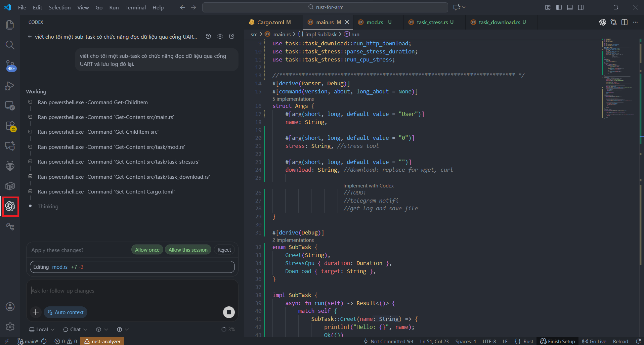644x345 pixels.
Task: Click the Ask for follow-up changes field
Action: pos(131,291)
